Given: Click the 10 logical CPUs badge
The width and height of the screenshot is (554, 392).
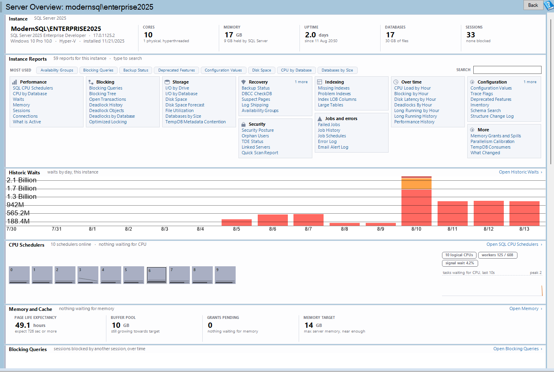Looking at the screenshot, I should pyautogui.click(x=459, y=255).
